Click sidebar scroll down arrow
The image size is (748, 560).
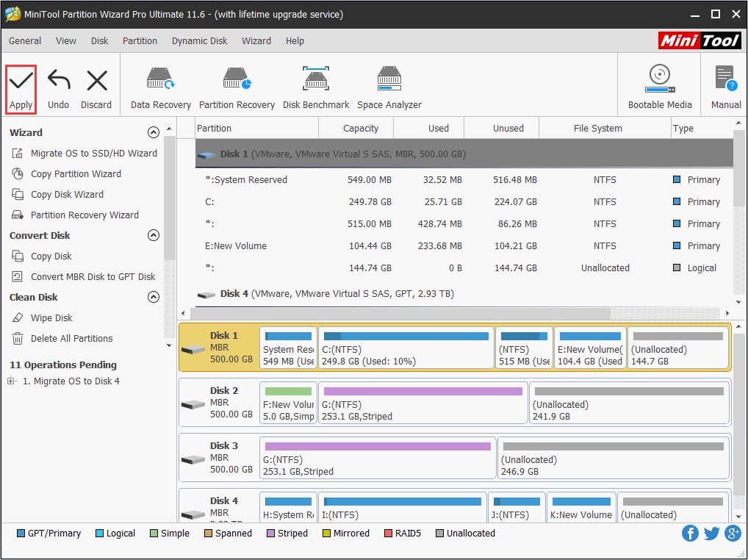pyautogui.click(x=169, y=345)
